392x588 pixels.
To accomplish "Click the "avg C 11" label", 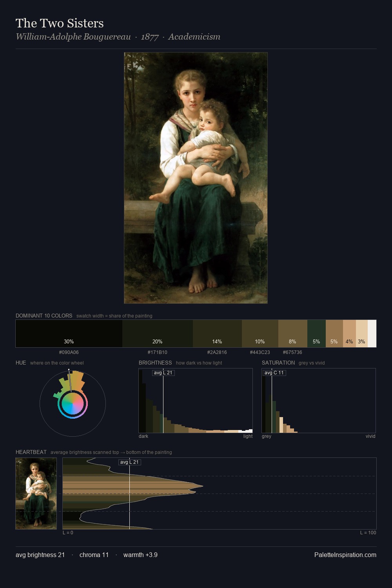I will tap(274, 373).
